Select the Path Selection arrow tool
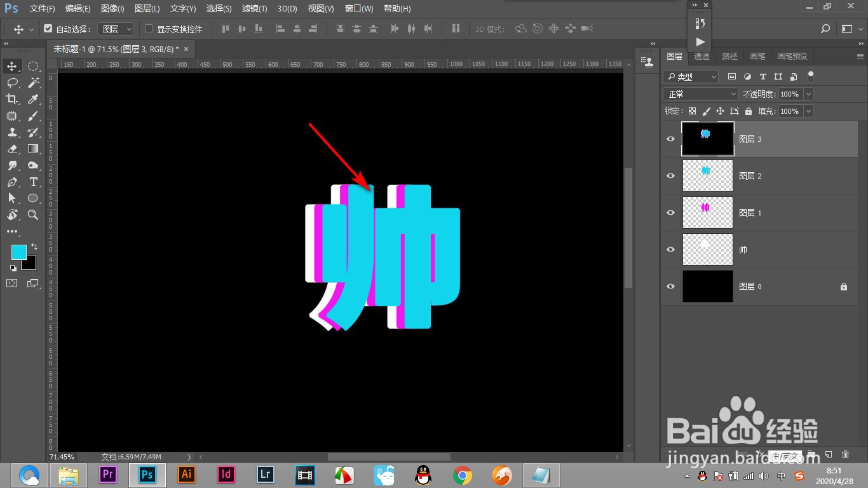 [x=12, y=198]
